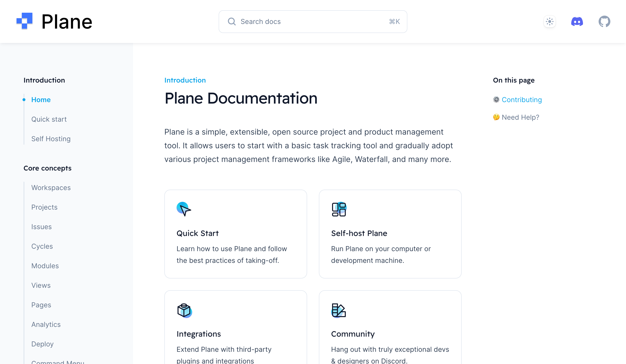The image size is (626, 364).
Task: Open the Modules docs page
Action: pyautogui.click(x=45, y=266)
